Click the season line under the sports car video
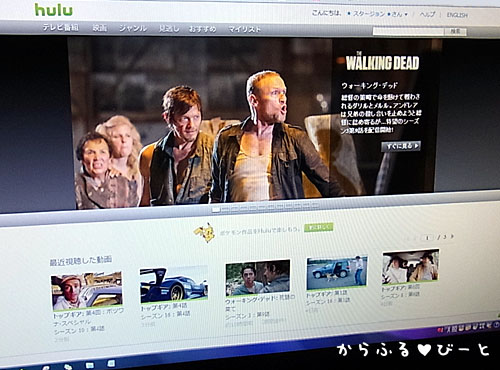Viewport: 500px width, 370px height. (166, 315)
